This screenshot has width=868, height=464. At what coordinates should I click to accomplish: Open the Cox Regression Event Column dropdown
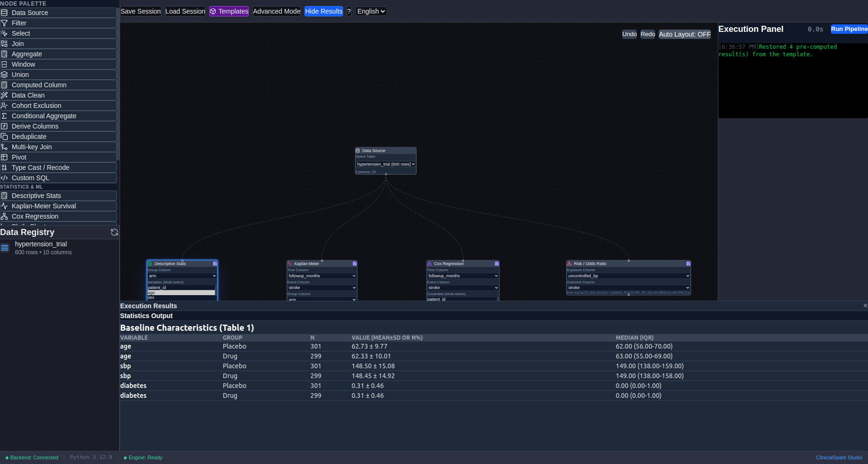pos(463,288)
